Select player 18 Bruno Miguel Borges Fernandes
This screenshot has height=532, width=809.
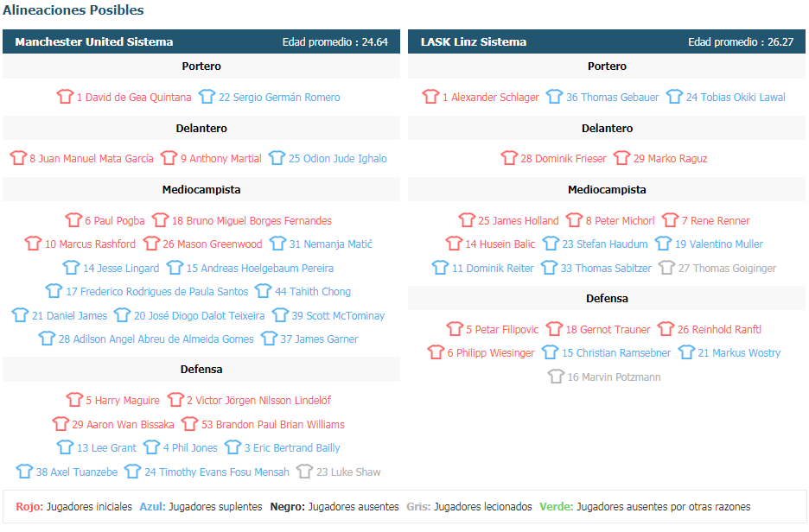252,221
